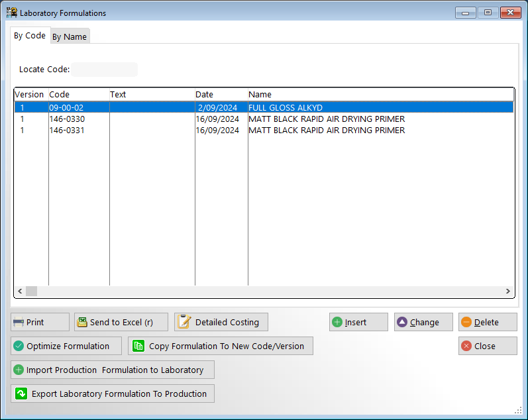Click the green plus icon on Import Production

19,370
